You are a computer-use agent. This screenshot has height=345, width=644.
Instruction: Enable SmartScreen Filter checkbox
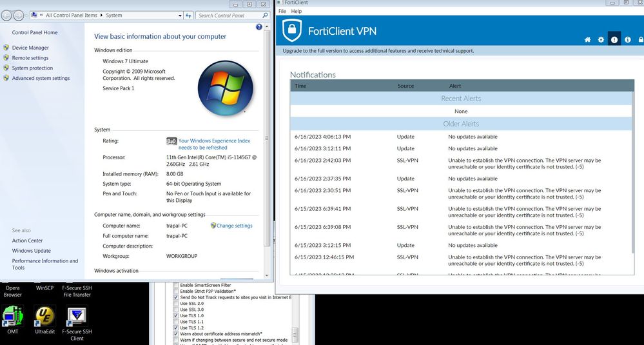point(176,285)
